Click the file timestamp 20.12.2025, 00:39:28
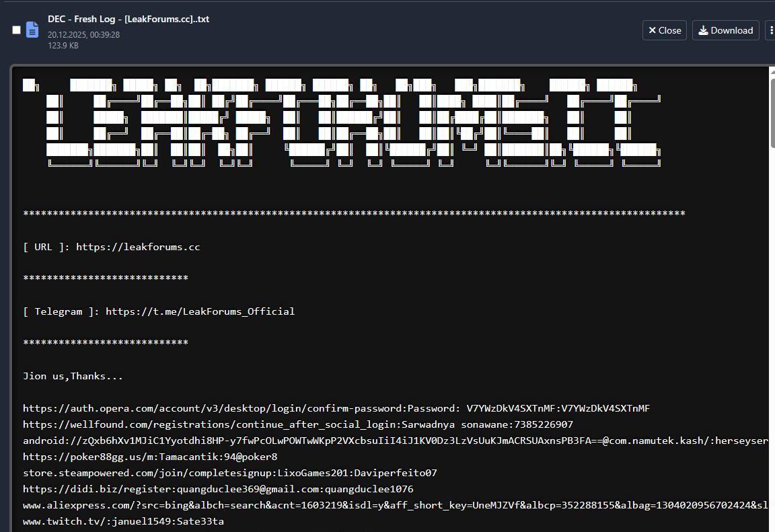The width and height of the screenshot is (775, 532). 83,34
